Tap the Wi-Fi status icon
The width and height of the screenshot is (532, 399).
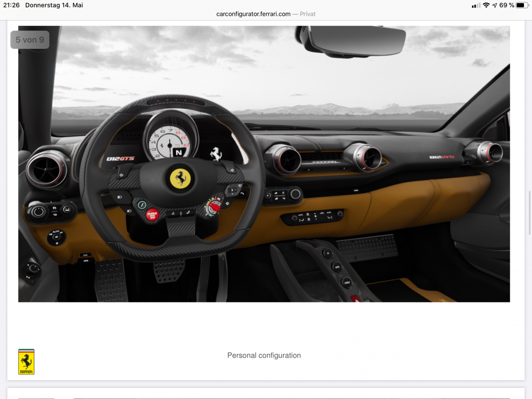point(486,5)
